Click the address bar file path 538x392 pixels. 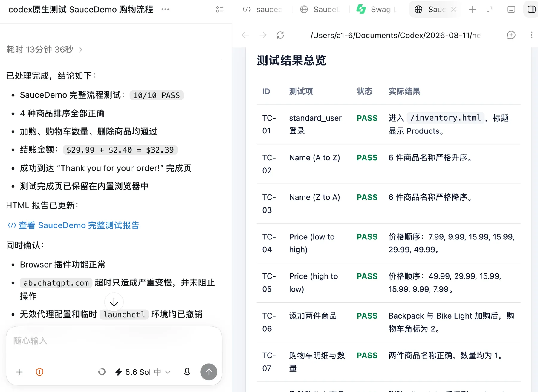(395, 35)
